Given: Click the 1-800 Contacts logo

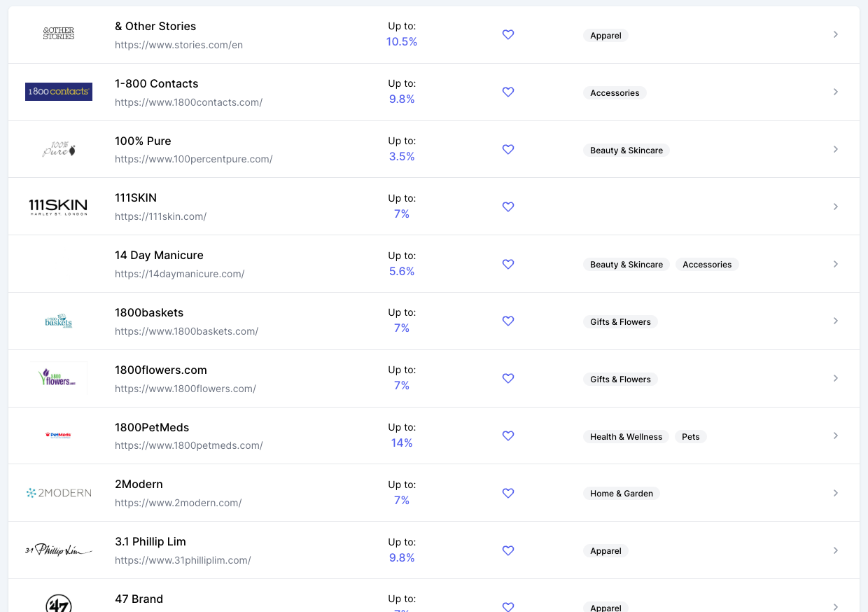Looking at the screenshot, I should point(59,92).
